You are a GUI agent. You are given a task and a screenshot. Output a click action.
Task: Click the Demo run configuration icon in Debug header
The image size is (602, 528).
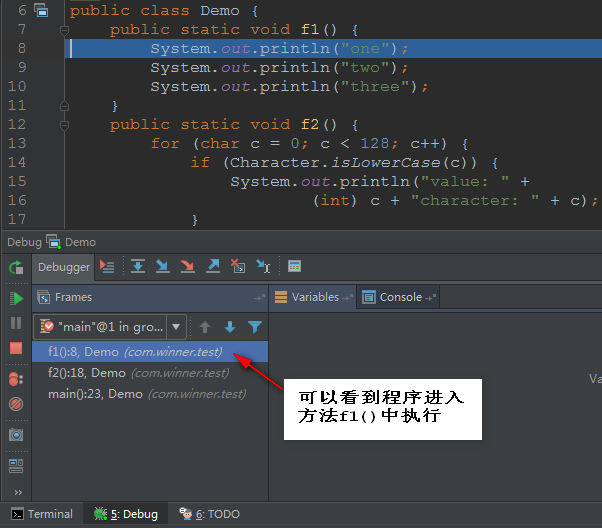[54, 242]
